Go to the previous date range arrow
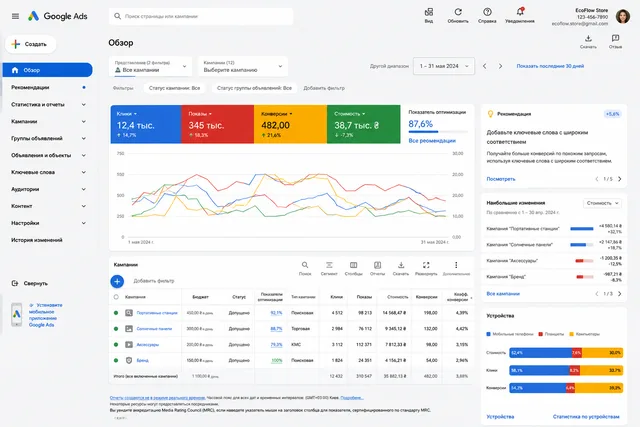This screenshot has width=640, height=427. point(484,66)
